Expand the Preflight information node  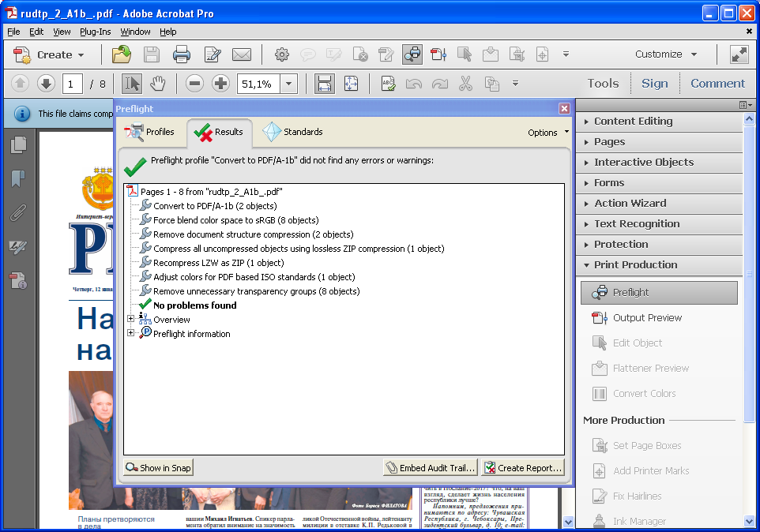[130, 333]
